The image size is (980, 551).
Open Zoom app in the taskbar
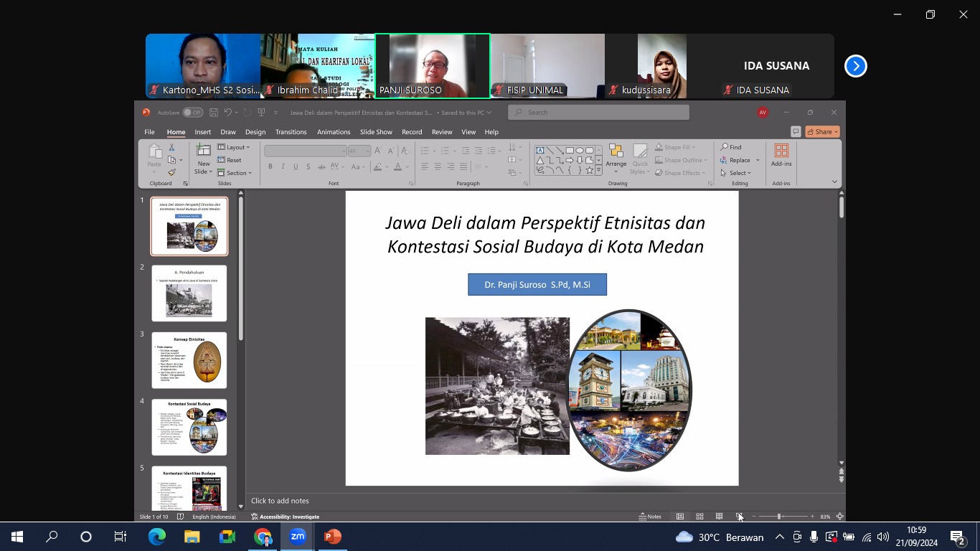pyautogui.click(x=298, y=537)
